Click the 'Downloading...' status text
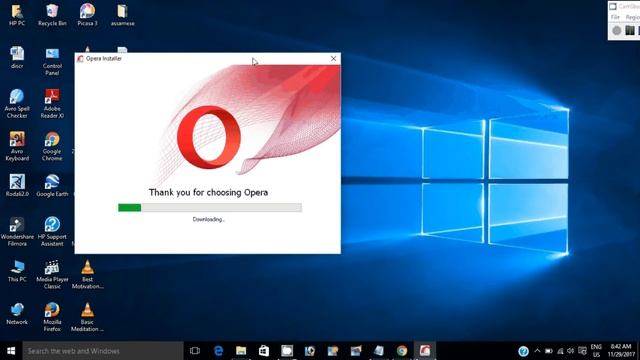The width and height of the screenshot is (640, 360). click(209, 220)
